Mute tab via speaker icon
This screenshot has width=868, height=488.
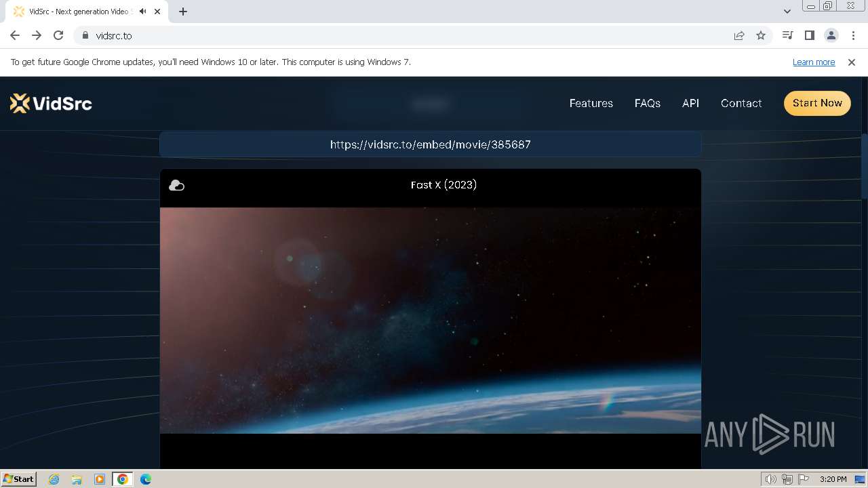tap(142, 12)
